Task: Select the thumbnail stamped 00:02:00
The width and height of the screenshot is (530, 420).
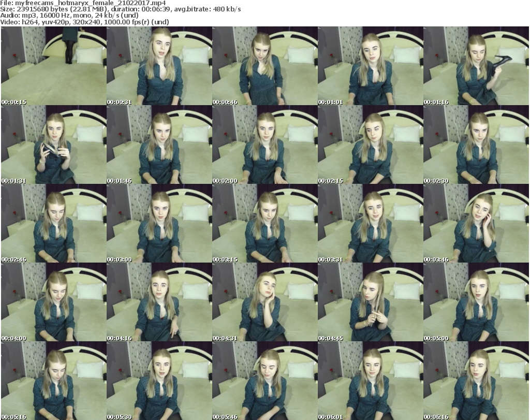Action: (264, 144)
